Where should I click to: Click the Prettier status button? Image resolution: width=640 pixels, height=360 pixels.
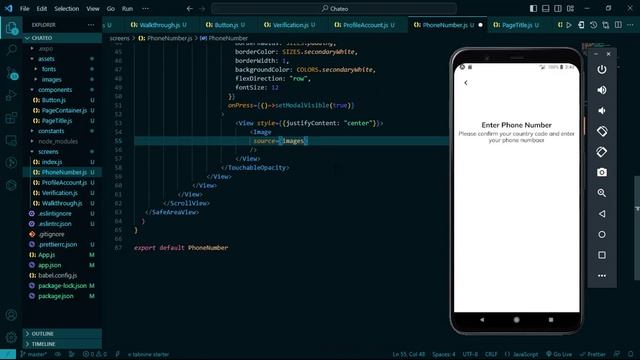(593, 354)
